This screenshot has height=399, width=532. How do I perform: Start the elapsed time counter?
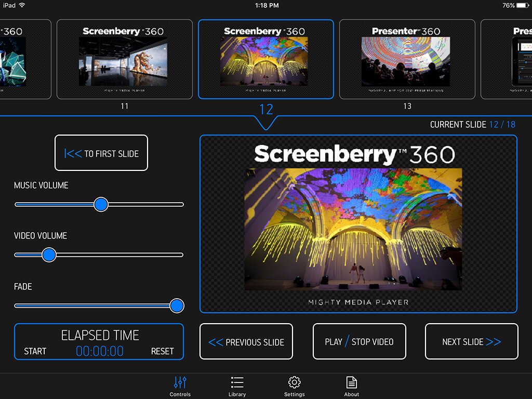pos(35,351)
